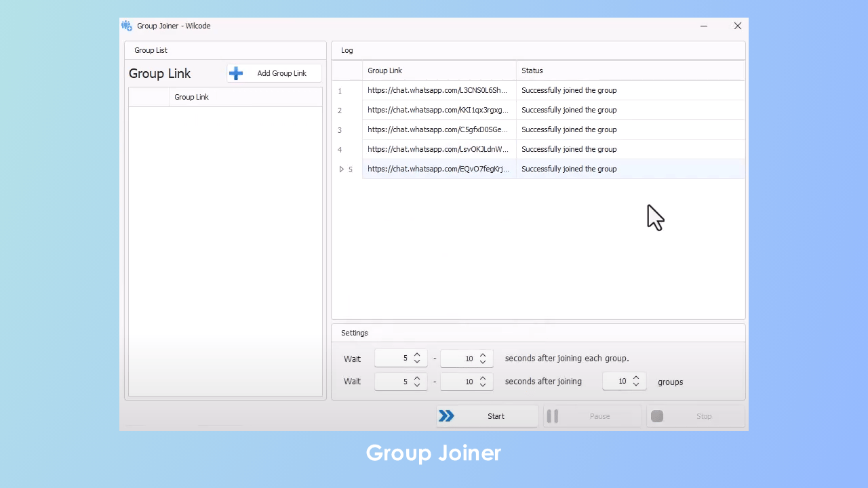The width and height of the screenshot is (868, 488).
Task: Minimize the Group Joiner window
Action: [x=704, y=26]
